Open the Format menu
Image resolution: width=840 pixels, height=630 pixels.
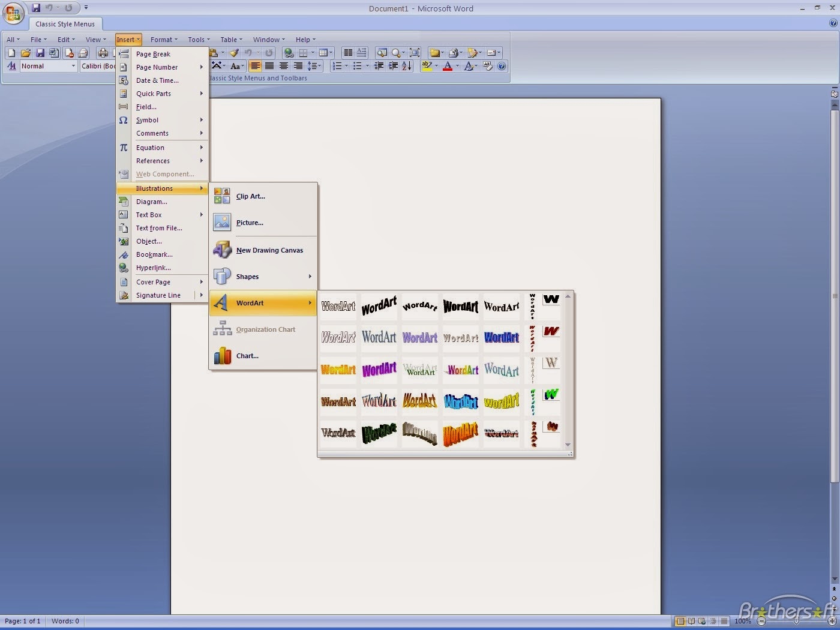pos(164,40)
